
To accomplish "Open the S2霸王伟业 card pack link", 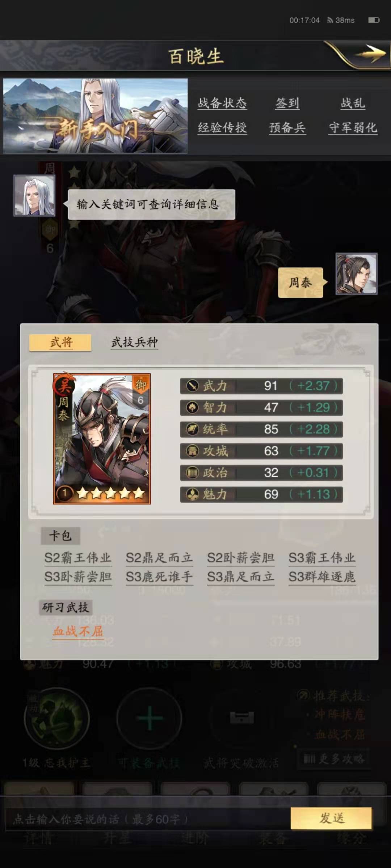I will 78,558.
